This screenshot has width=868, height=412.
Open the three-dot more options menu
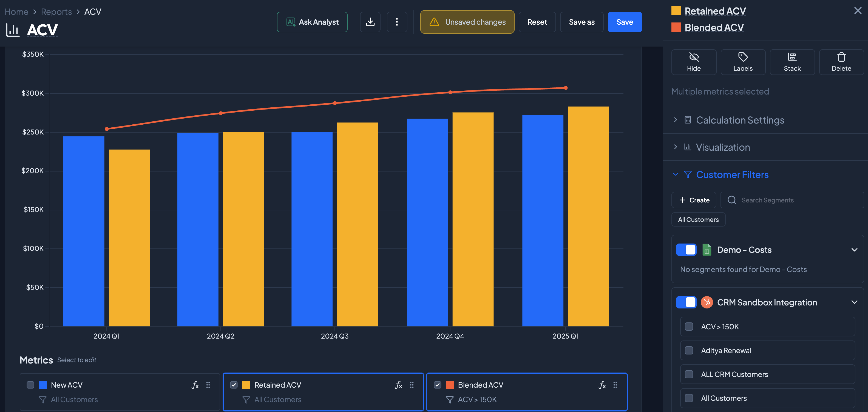tap(397, 22)
